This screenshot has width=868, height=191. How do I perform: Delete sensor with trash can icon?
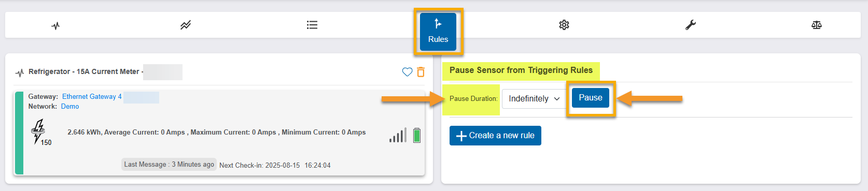tap(421, 72)
